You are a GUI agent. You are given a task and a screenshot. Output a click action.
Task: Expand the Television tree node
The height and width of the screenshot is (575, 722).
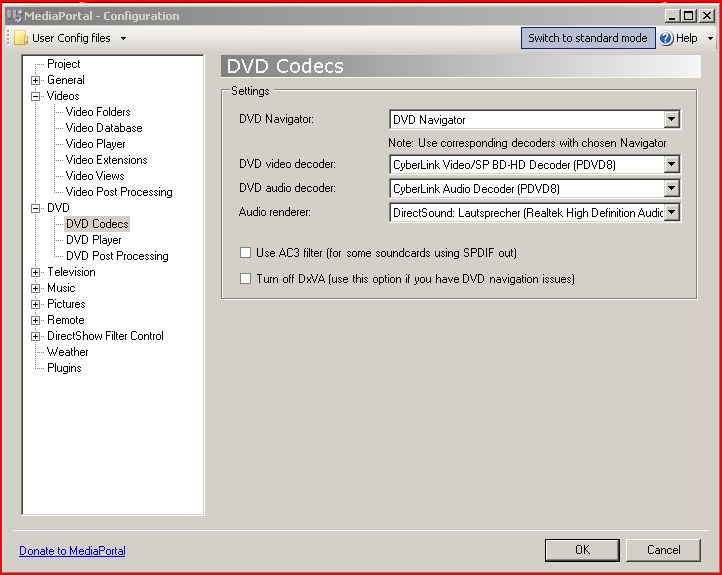pyautogui.click(x=36, y=272)
